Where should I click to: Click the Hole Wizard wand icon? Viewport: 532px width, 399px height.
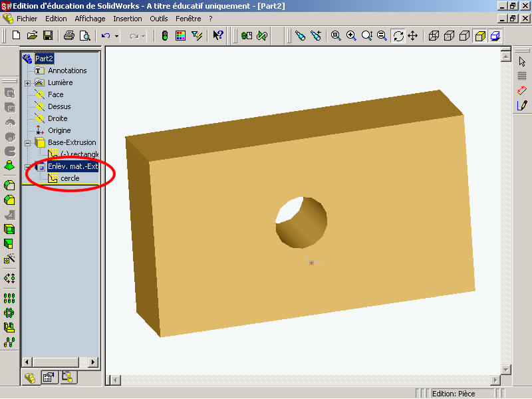click(x=9, y=259)
